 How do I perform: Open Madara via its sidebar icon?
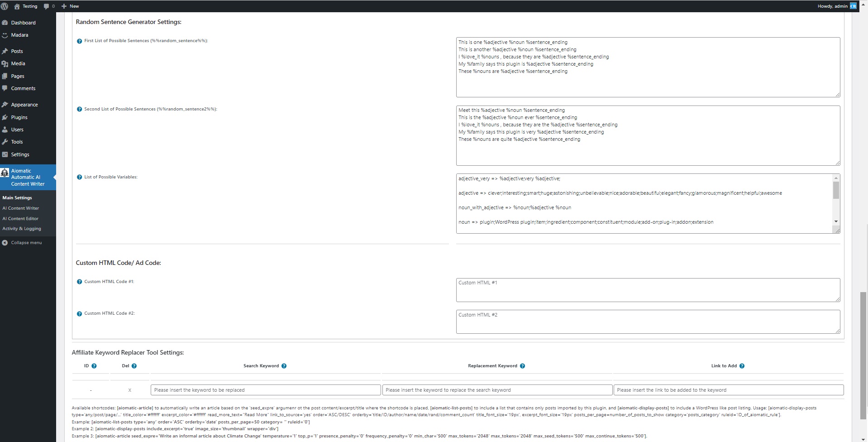(5, 35)
